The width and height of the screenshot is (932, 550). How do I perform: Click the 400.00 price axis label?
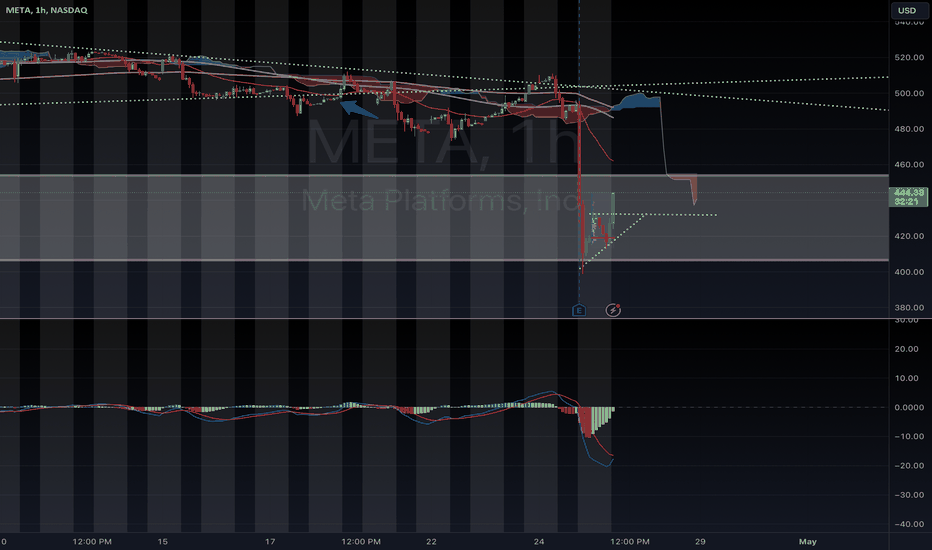pos(909,272)
